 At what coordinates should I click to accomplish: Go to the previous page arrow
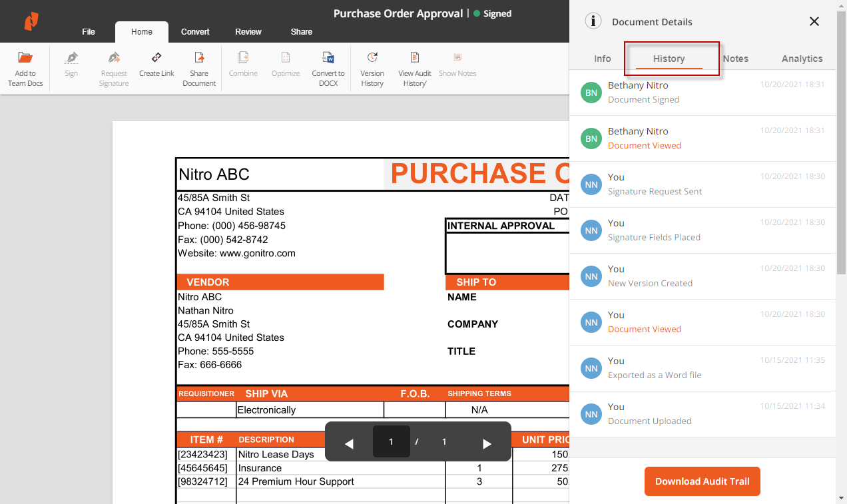(349, 443)
